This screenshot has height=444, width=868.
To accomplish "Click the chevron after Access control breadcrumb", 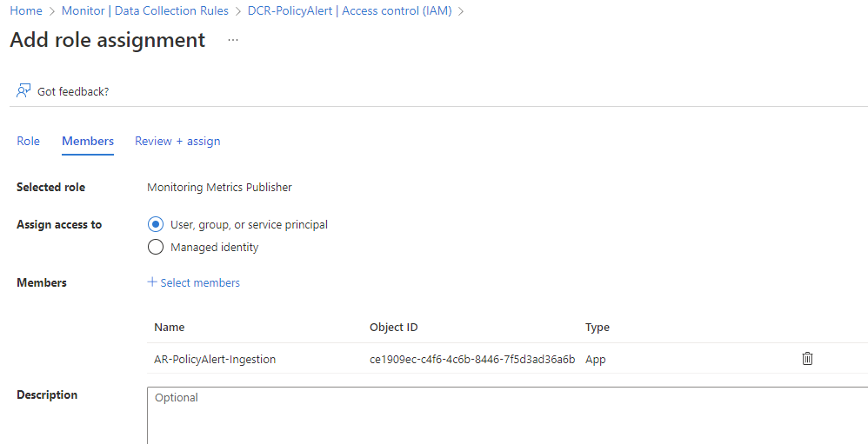I will (461, 10).
